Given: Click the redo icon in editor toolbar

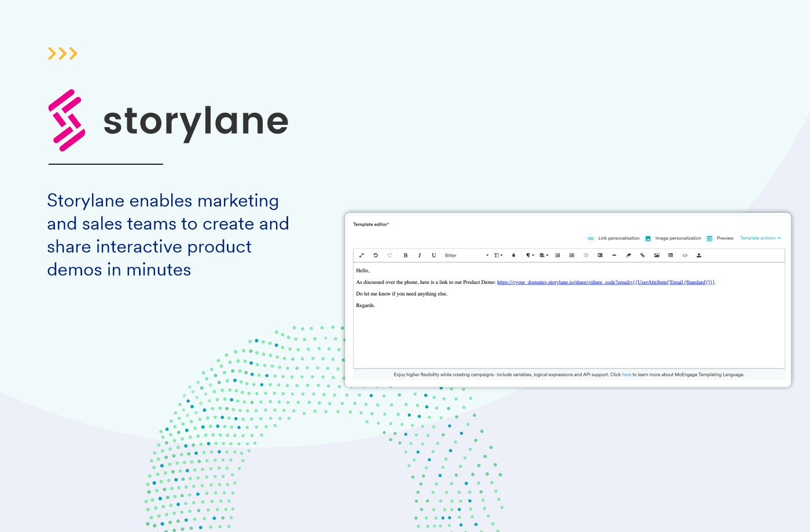Looking at the screenshot, I should coord(389,255).
